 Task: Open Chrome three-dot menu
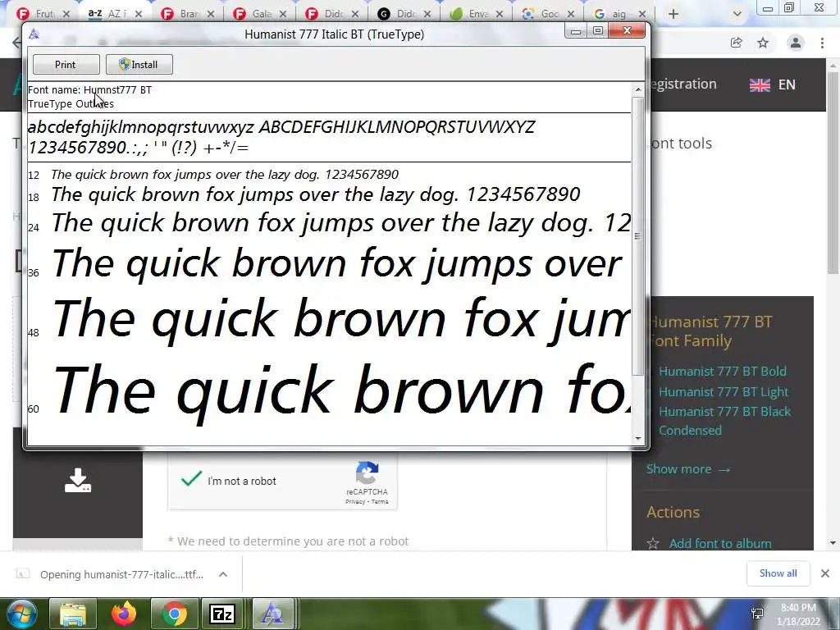tap(822, 43)
